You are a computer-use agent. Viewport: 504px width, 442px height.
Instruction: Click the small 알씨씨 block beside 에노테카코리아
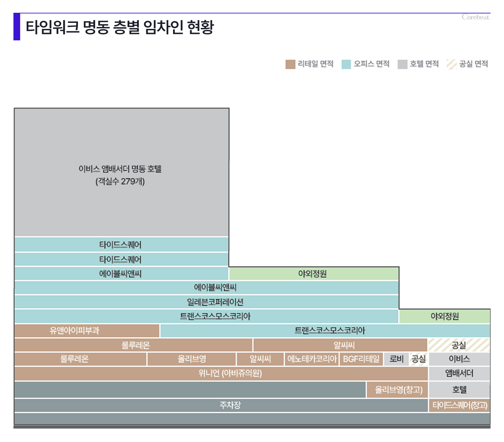tap(260, 359)
